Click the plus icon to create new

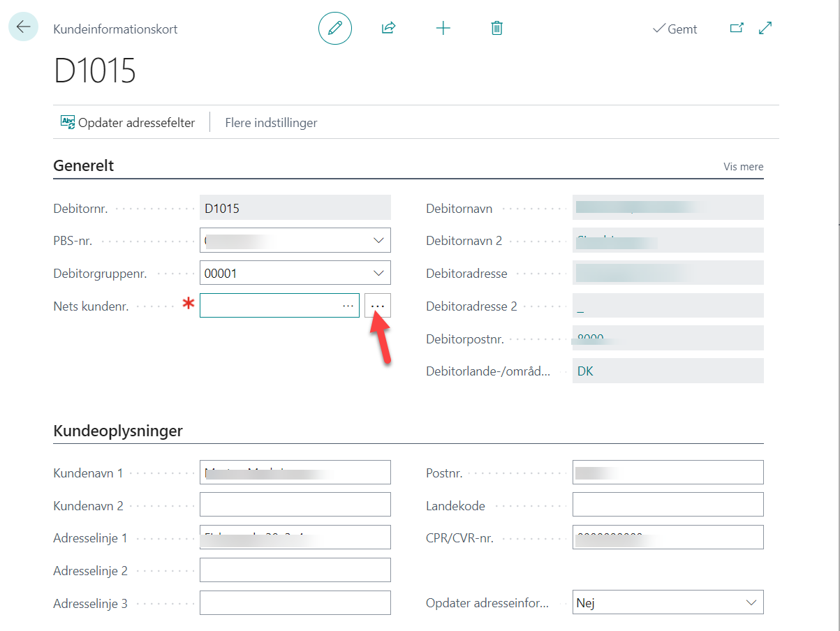443,28
